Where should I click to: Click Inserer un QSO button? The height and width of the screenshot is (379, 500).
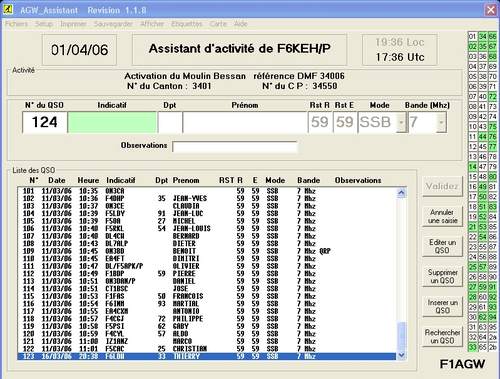point(442,306)
